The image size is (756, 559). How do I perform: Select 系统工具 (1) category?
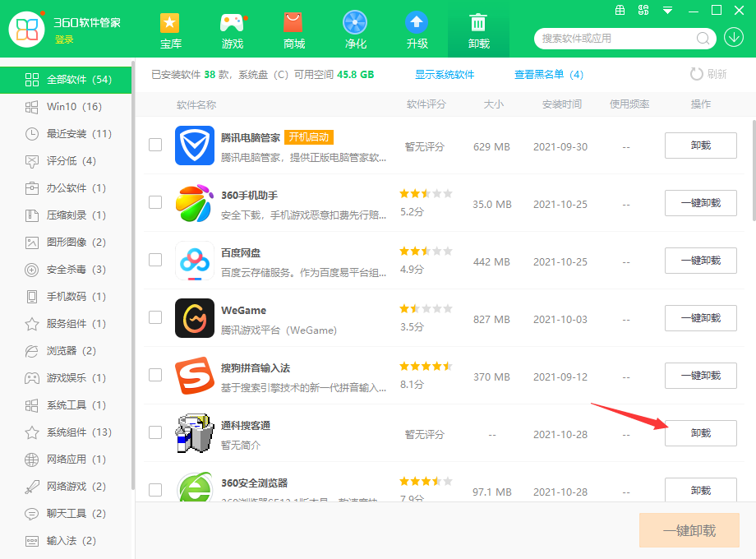(66, 404)
